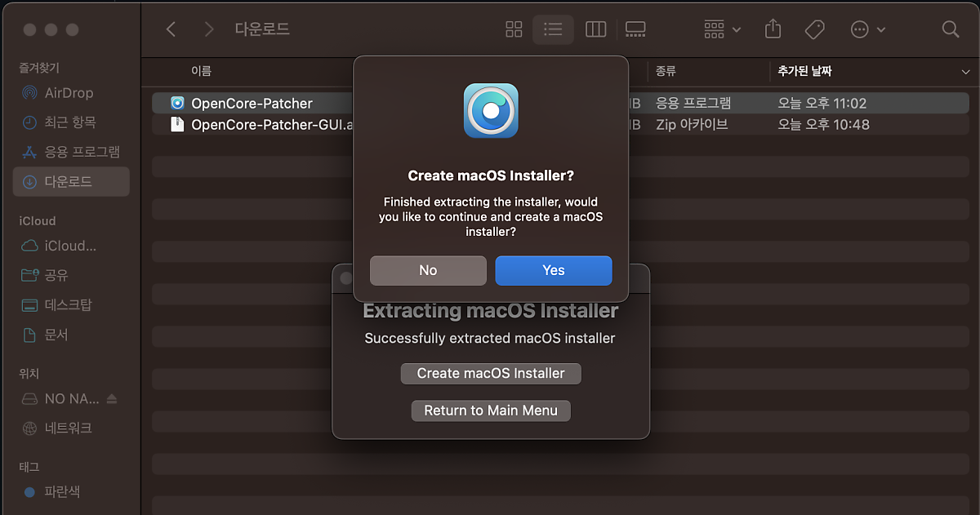Click the desktop icon beside 데스크탑
The height and width of the screenshot is (515, 980).
pyautogui.click(x=29, y=305)
